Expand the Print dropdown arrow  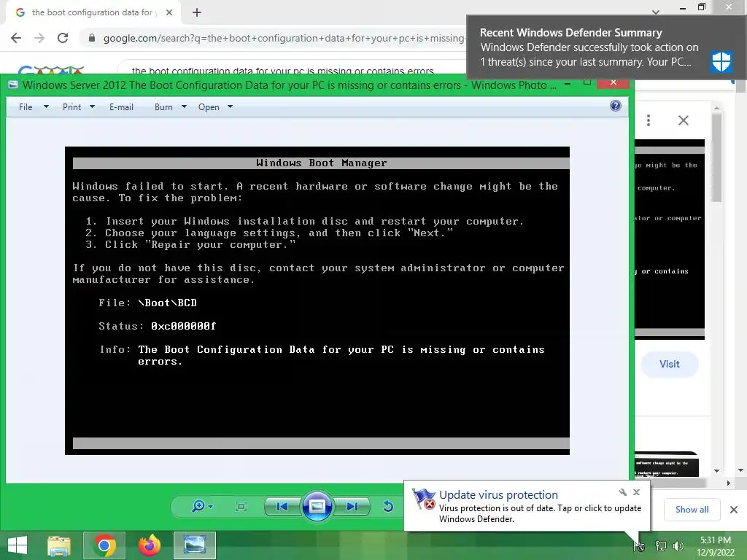pyautogui.click(x=93, y=106)
